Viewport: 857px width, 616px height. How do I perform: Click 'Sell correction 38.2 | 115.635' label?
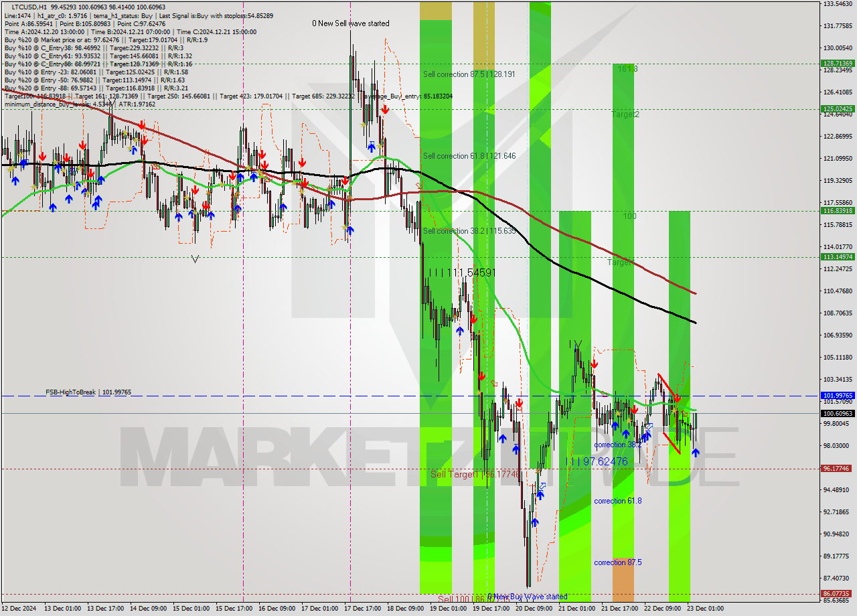tap(469, 231)
